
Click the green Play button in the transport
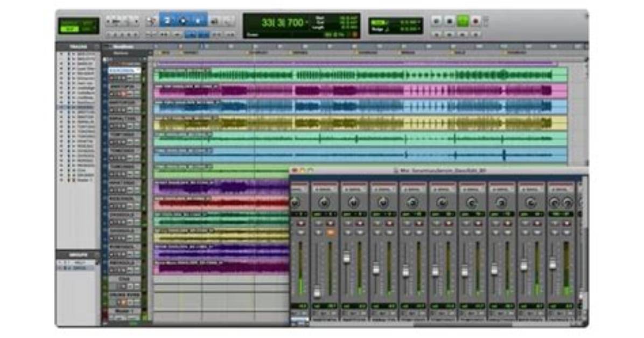coord(463,20)
